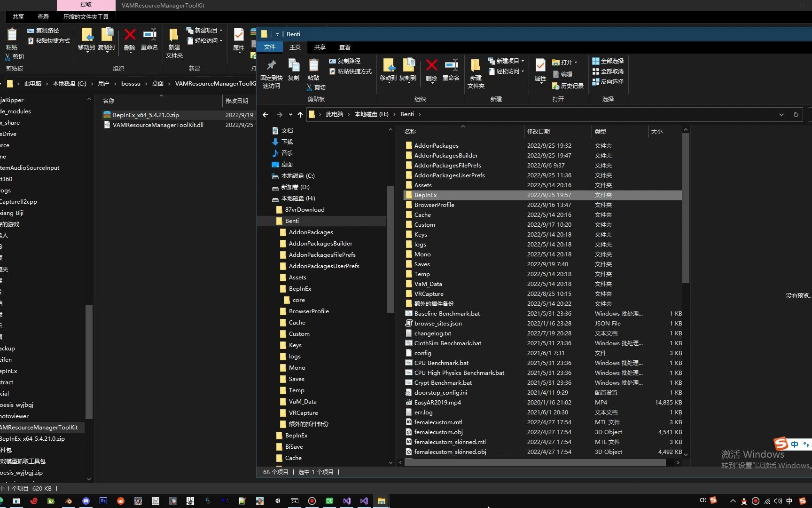Screen dimensions: 812x508
Task: Click the Rename icon in Benti ribbon
Action: point(451,69)
